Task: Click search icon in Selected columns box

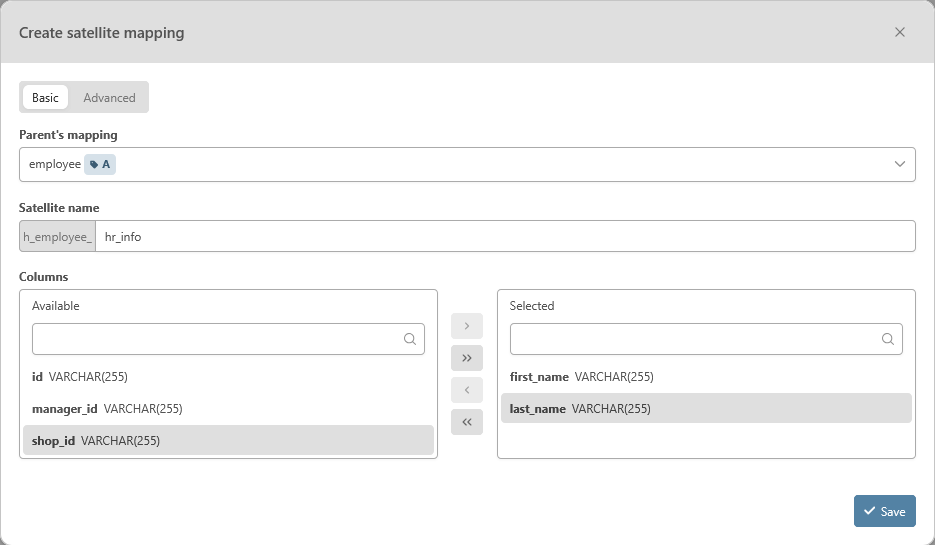Action: click(x=888, y=339)
